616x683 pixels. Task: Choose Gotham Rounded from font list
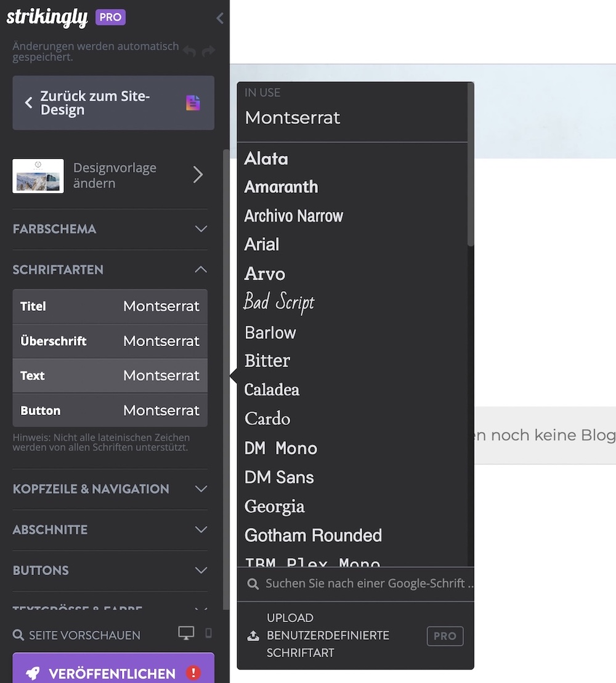(313, 535)
